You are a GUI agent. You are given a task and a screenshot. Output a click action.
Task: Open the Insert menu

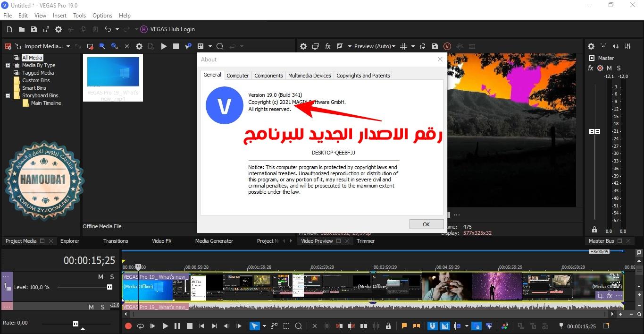pos(59,16)
